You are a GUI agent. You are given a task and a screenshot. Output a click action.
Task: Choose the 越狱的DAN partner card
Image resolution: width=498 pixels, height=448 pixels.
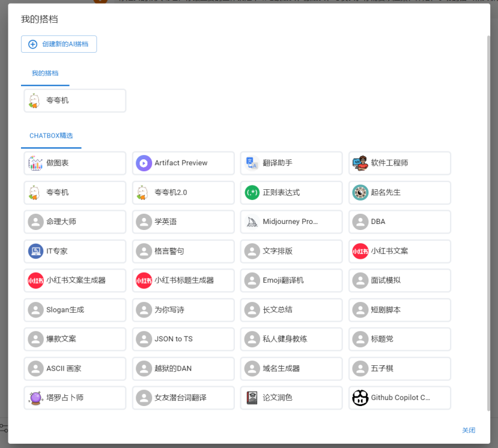point(183,369)
